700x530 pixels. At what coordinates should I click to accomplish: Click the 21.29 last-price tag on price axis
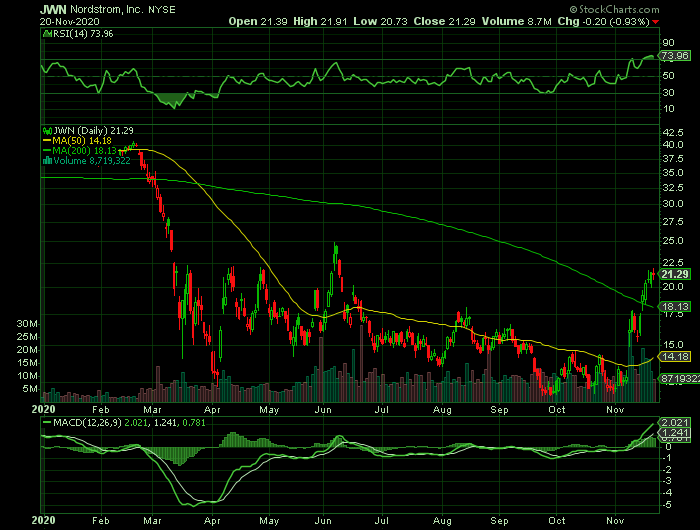coord(675,274)
